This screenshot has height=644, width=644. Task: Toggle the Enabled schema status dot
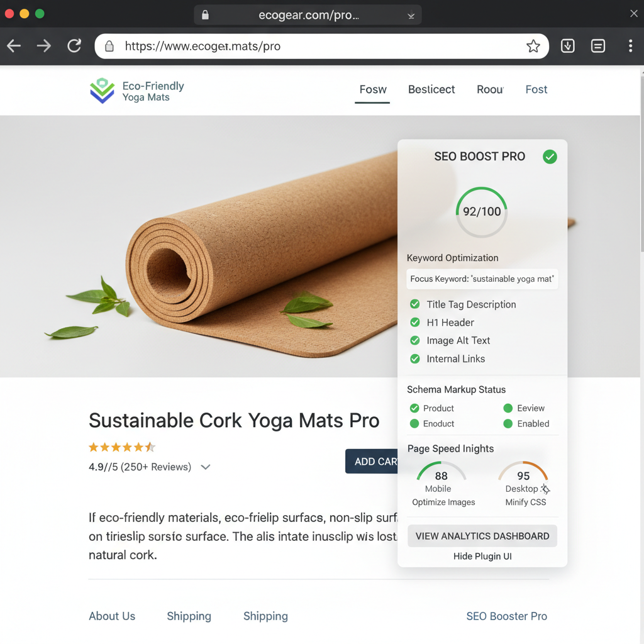pos(508,423)
